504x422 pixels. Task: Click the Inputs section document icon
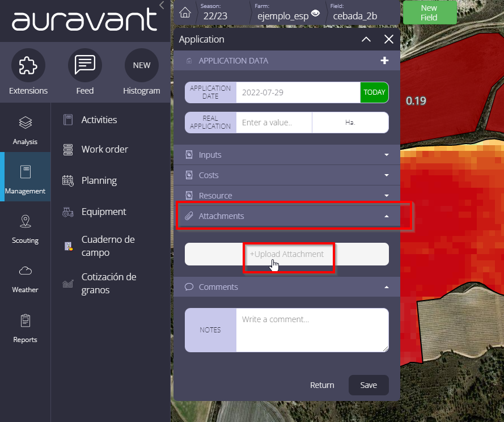(x=189, y=155)
